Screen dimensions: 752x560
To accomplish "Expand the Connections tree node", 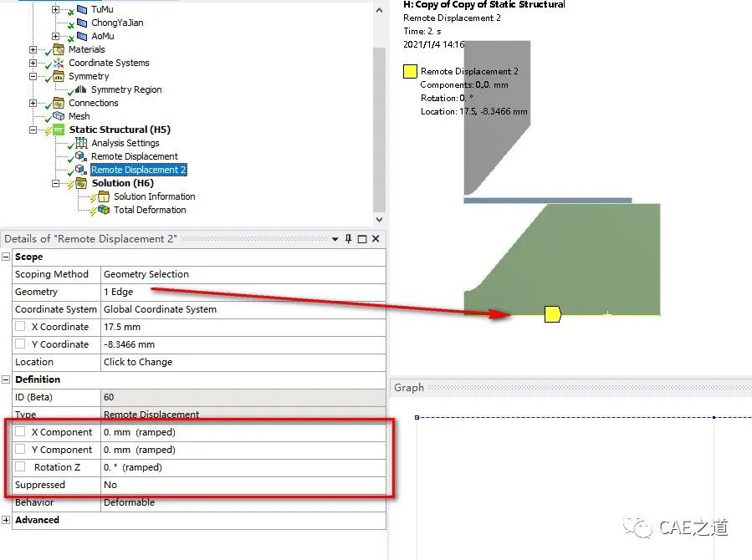I will tap(33, 103).
